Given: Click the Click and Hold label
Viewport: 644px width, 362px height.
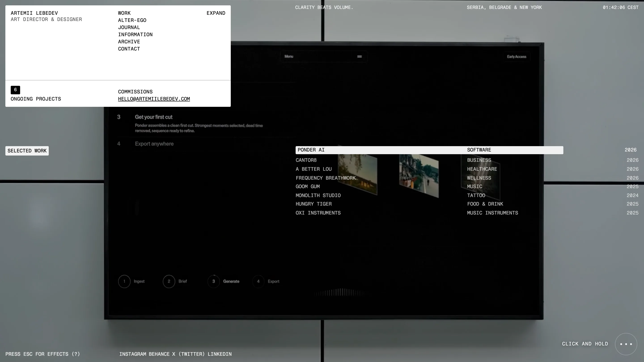Looking at the screenshot, I should coord(585,344).
